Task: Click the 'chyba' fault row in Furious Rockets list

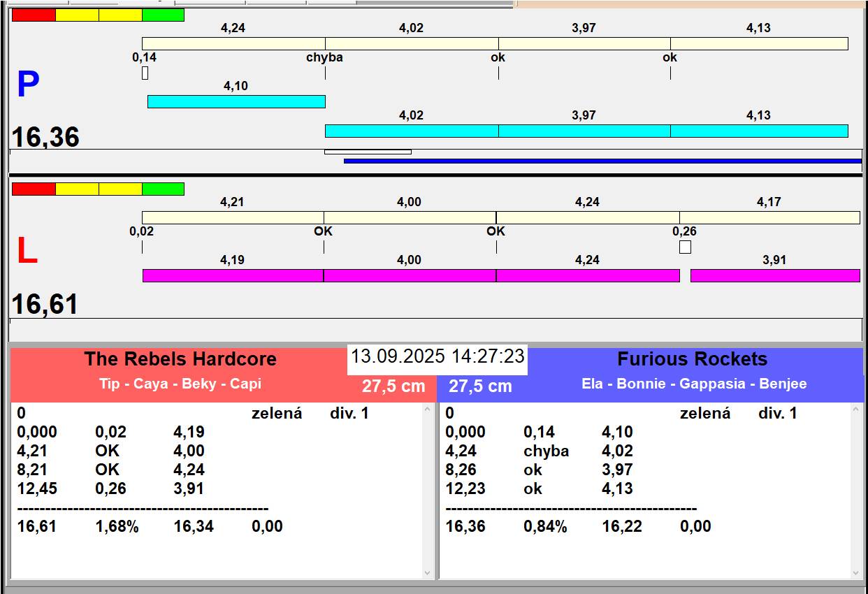Action: pos(546,451)
